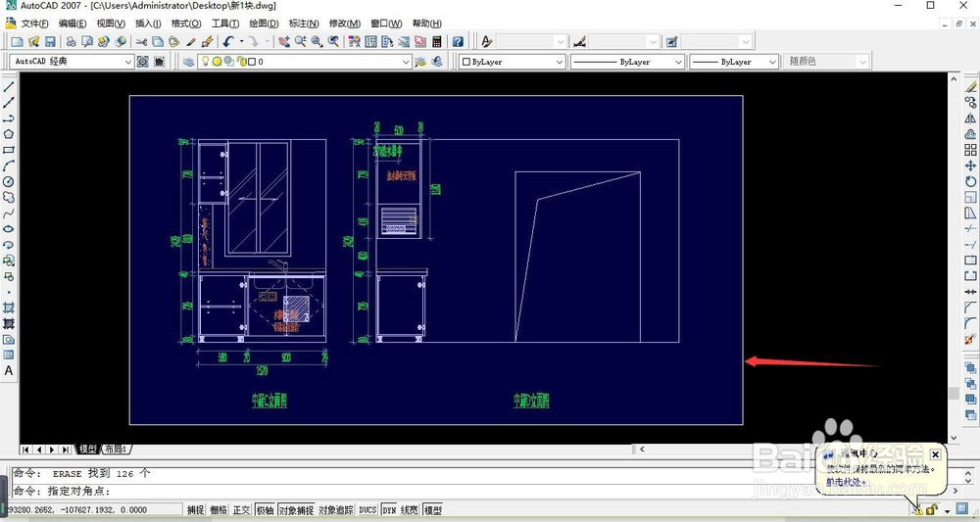
Task: Select the Rectangle draw tool
Action: 9,150
